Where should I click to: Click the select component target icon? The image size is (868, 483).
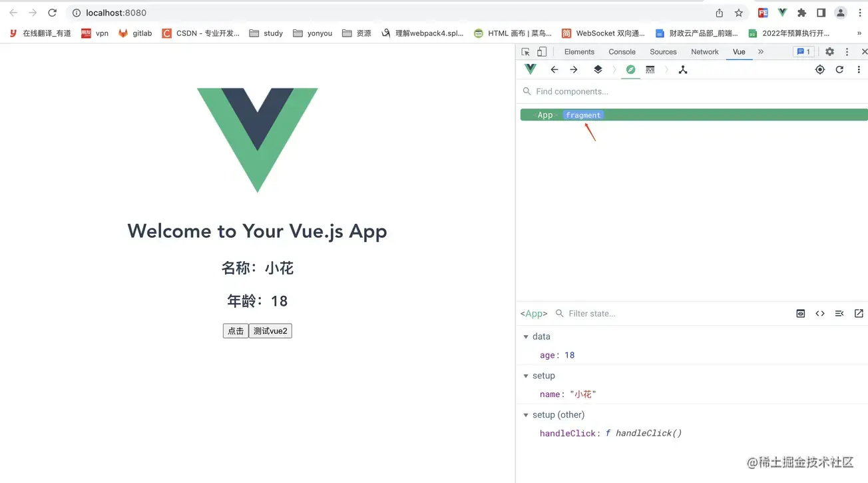point(820,69)
